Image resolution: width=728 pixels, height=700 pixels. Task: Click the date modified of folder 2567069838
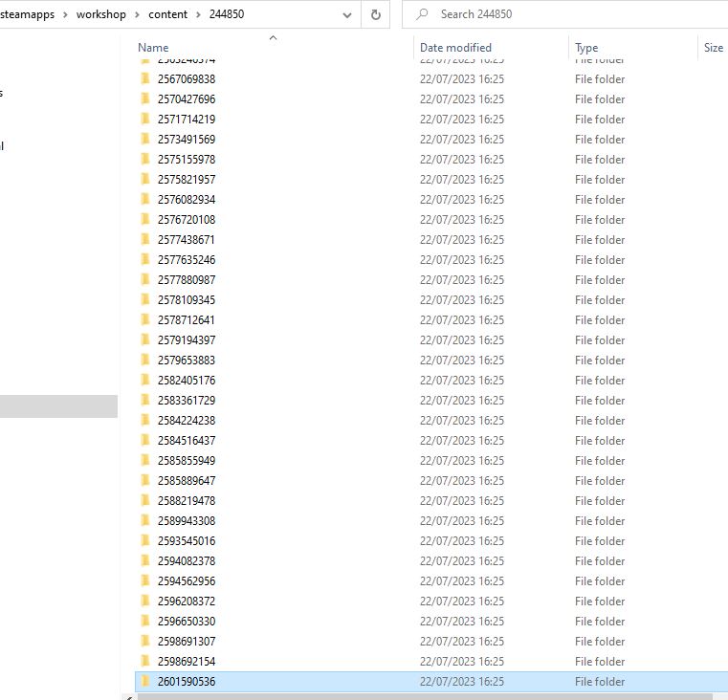click(462, 79)
